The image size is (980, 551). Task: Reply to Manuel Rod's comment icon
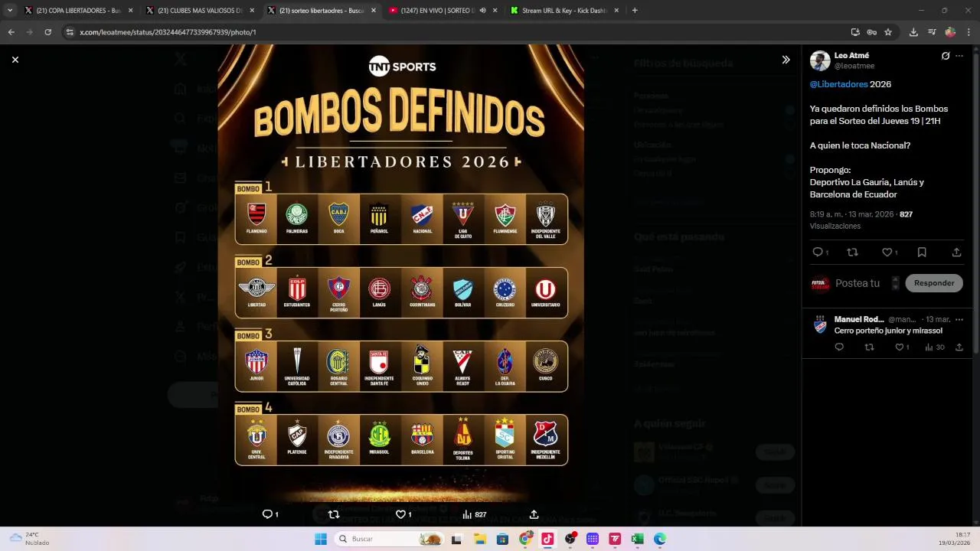point(839,347)
